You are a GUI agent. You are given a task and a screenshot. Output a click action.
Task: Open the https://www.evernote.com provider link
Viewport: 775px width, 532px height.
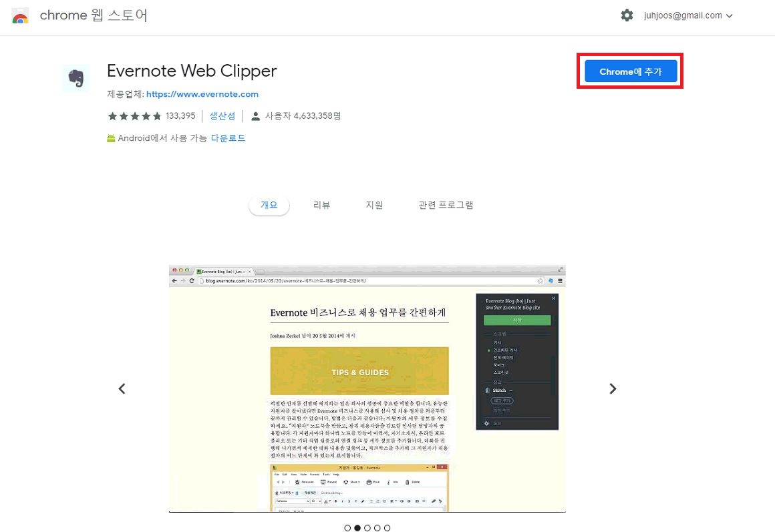202,94
